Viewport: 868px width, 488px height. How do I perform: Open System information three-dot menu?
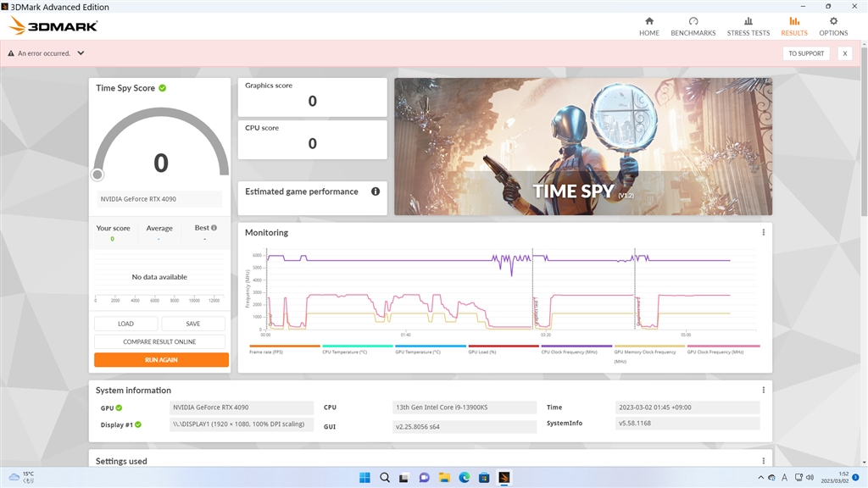click(764, 390)
